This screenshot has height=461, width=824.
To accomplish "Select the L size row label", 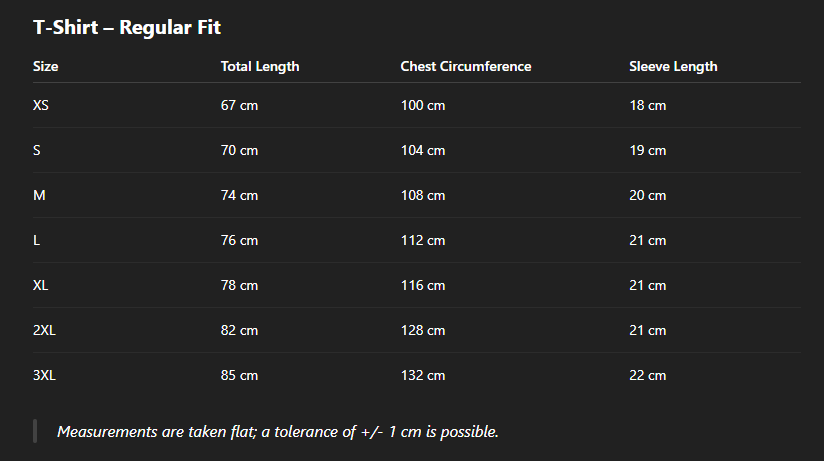I will tap(37, 240).
